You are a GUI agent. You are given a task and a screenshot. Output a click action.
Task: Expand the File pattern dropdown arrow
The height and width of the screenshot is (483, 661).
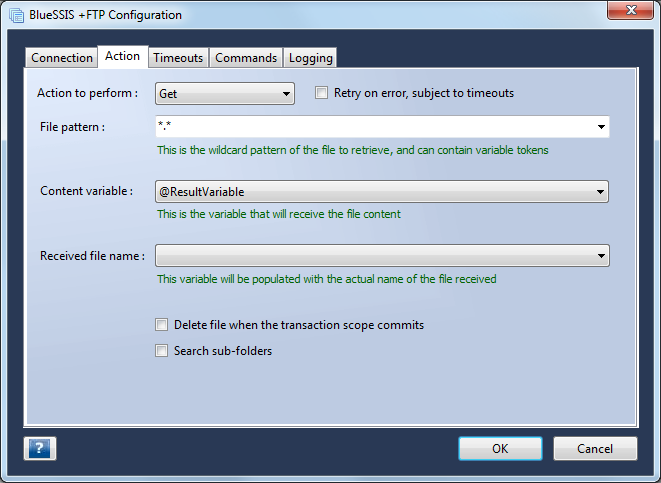(601, 126)
